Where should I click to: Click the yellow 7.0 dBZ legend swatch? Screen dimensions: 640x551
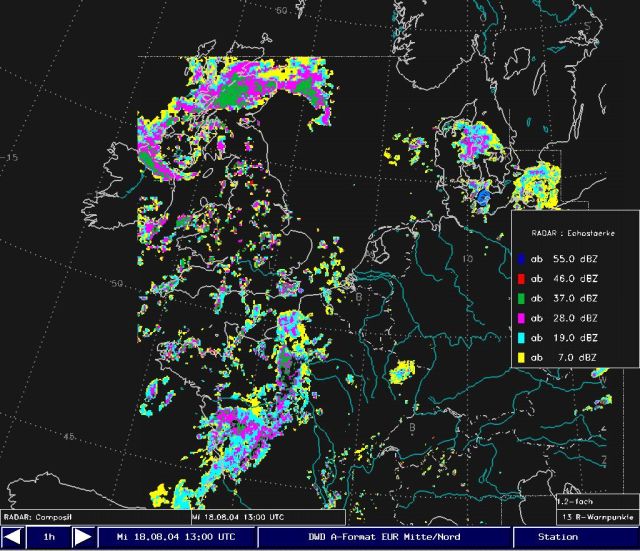pos(521,358)
